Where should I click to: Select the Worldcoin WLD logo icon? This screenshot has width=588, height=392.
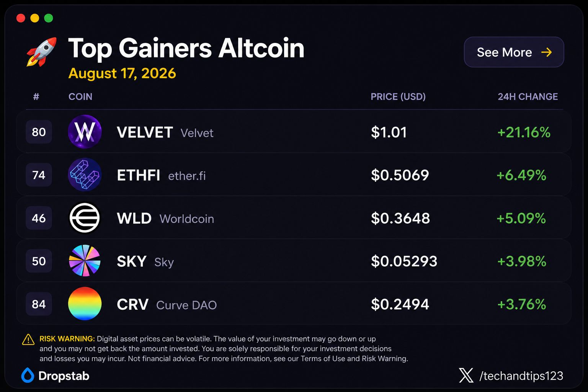(x=85, y=218)
